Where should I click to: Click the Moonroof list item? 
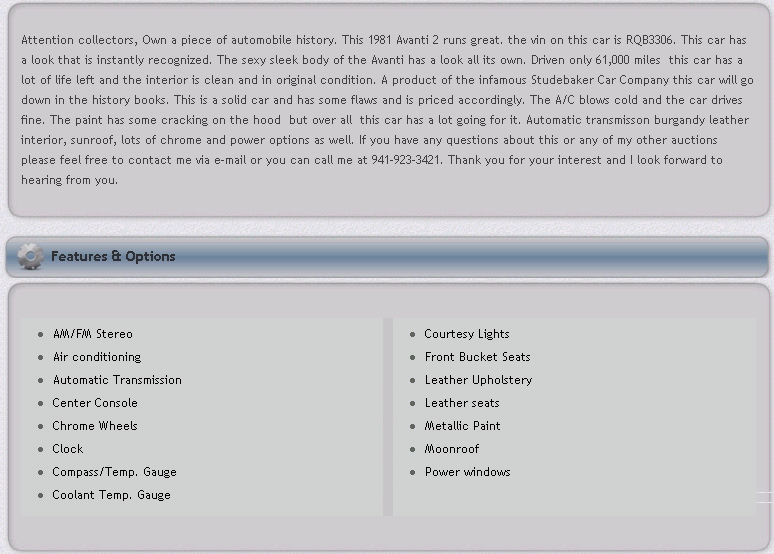pos(451,449)
